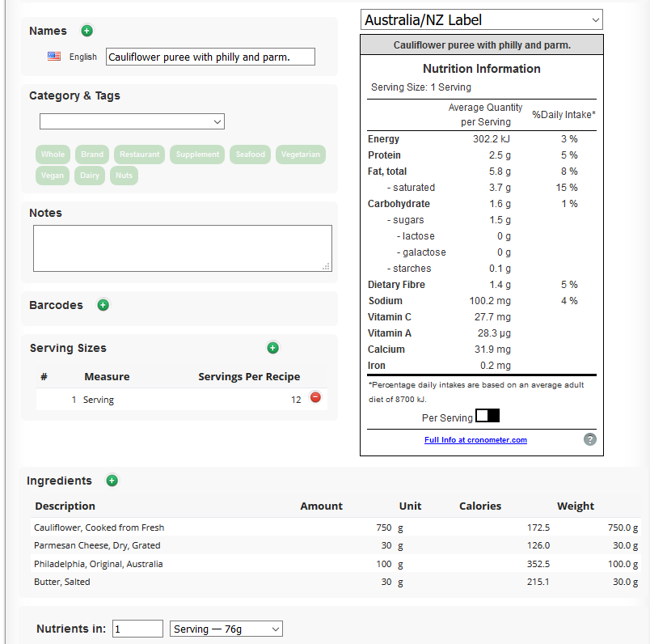The height and width of the screenshot is (644, 650).
Task: Add an ingredient using the green plus icon
Action: coord(112,481)
